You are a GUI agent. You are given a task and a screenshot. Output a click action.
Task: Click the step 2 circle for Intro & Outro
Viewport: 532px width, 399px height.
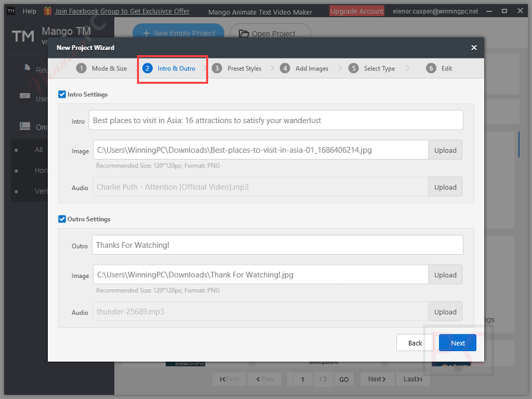(147, 68)
